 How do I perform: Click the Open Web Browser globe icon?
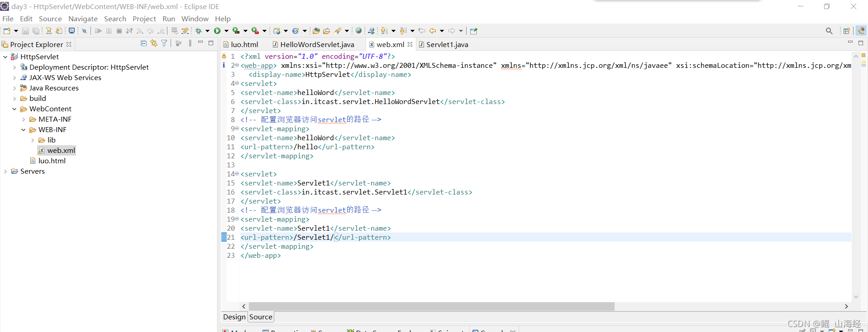coord(358,31)
